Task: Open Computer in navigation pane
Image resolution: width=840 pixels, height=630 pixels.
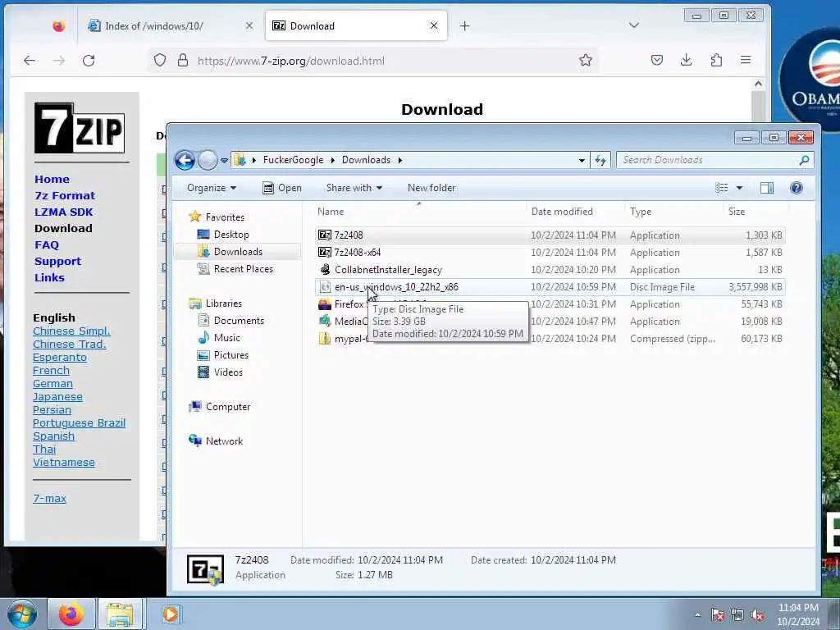Action: [228, 407]
